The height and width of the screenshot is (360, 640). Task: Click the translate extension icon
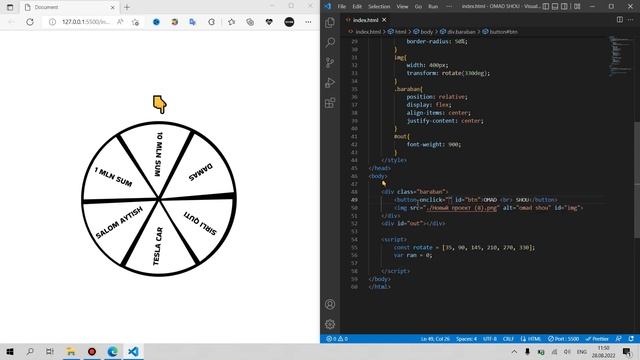click(x=193, y=22)
